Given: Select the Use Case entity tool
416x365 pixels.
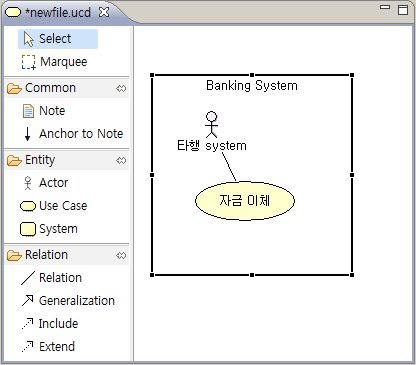Looking at the screenshot, I should pyautogui.click(x=54, y=206).
